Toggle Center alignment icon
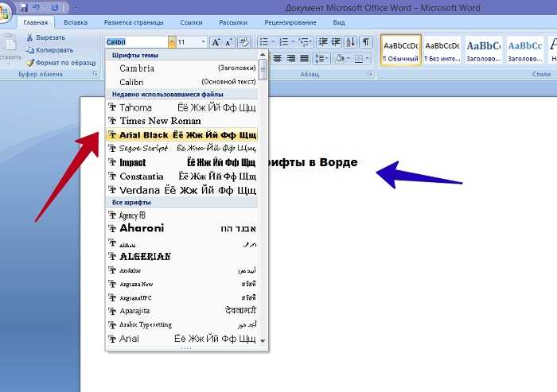The image size is (557, 392). point(278,58)
